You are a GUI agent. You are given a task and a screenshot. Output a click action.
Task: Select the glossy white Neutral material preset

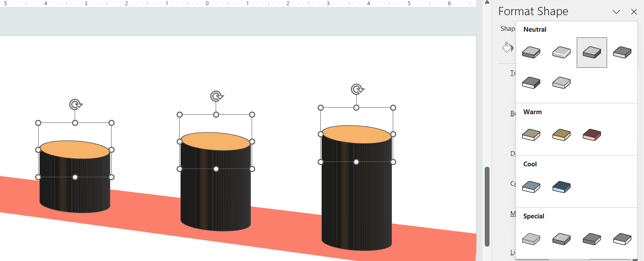(x=562, y=52)
